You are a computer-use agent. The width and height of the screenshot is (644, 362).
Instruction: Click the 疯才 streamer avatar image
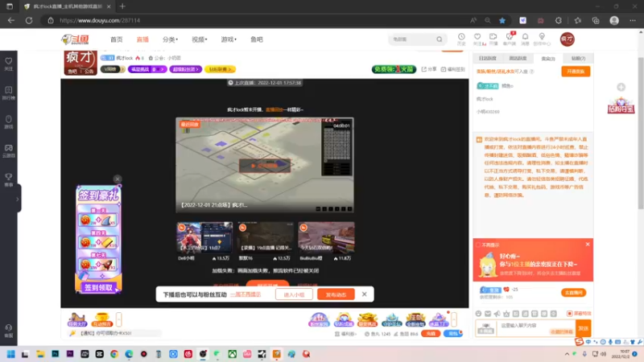click(x=80, y=63)
